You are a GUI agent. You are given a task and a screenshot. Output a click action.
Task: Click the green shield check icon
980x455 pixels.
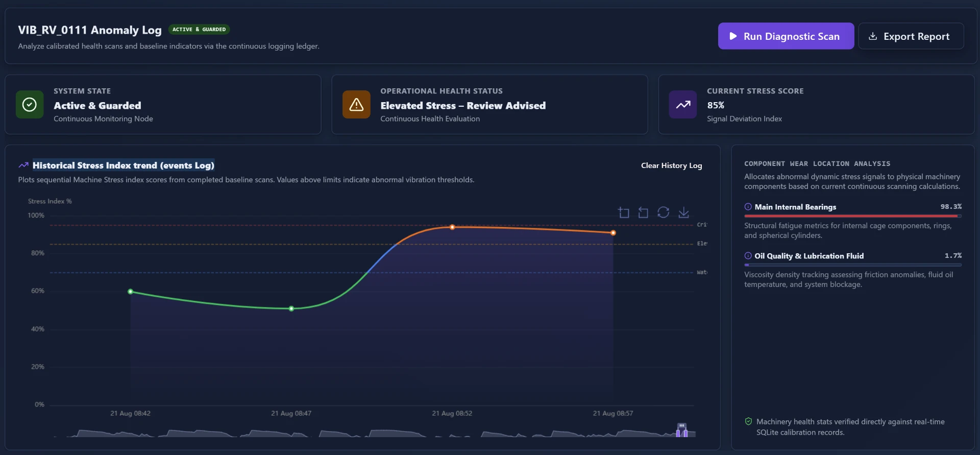click(x=749, y=422)
